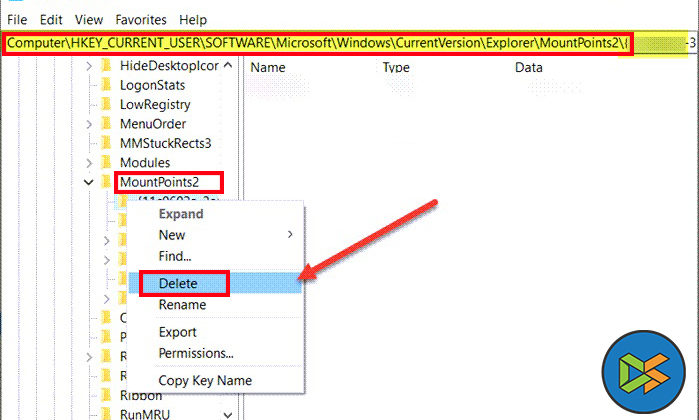Viewport: 699px width, 420px height.
Task: Click the tree scrollbar up arrow
Action: point(228,66)
